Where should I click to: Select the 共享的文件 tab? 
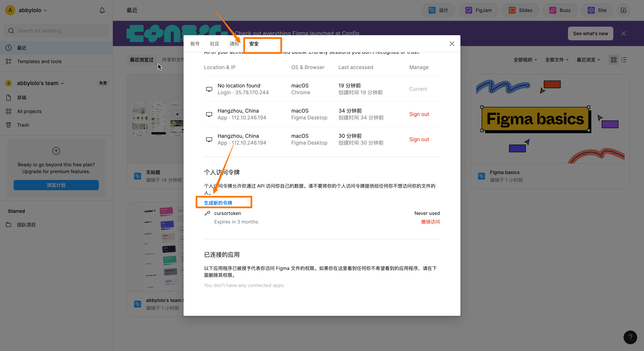(173, 59)
